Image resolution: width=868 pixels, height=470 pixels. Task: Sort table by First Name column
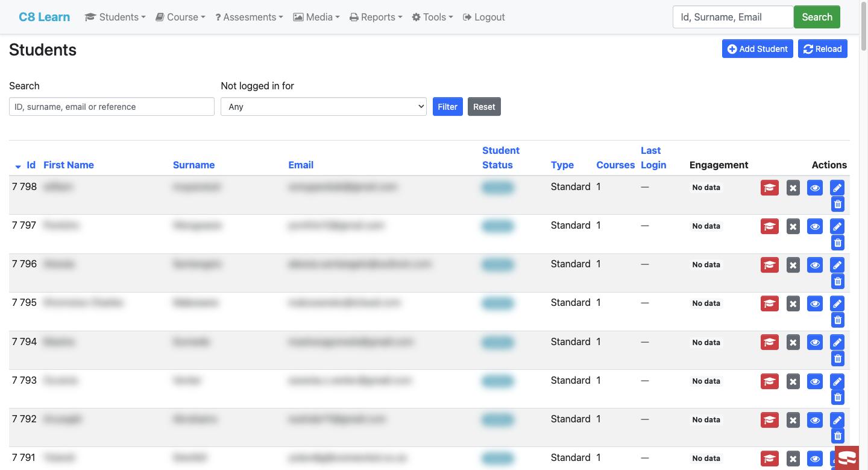[69, 165]
